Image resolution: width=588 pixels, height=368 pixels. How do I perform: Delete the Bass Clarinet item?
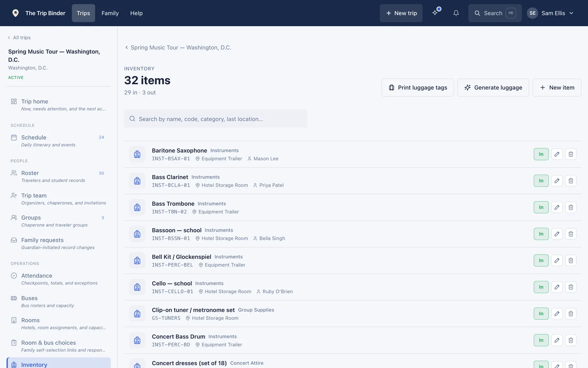(x=571, y=181)
